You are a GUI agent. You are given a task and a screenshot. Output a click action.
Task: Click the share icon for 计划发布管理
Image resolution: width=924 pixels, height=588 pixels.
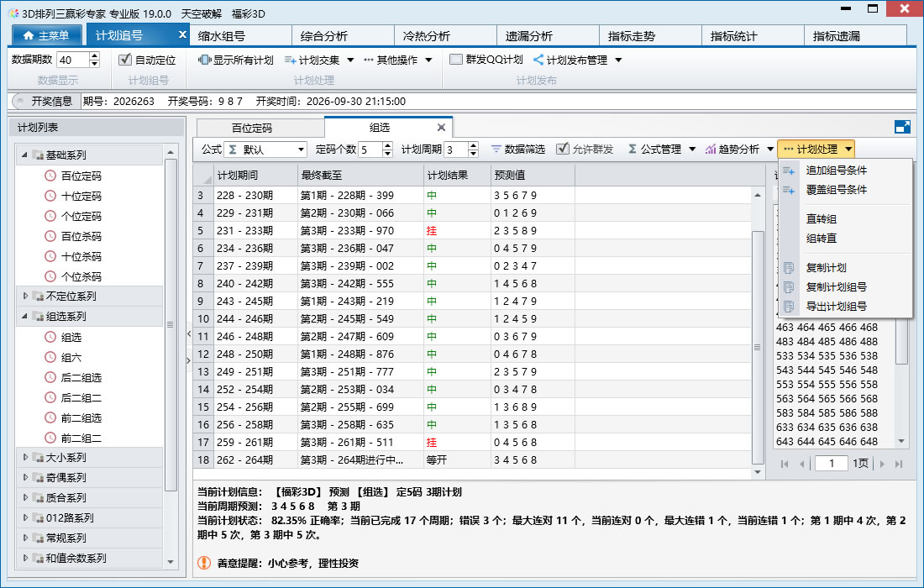tap(538, 60)
